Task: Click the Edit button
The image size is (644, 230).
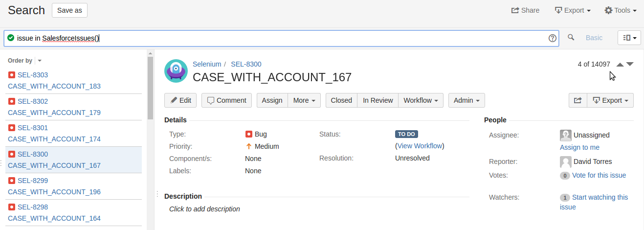Action: pos(180,100)
